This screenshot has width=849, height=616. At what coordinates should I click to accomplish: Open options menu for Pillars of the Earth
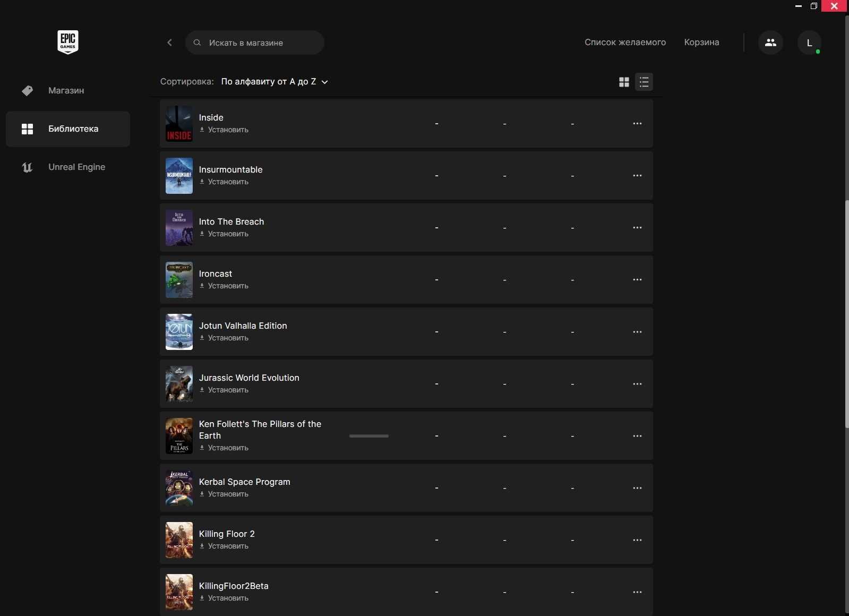click(637, 436)
